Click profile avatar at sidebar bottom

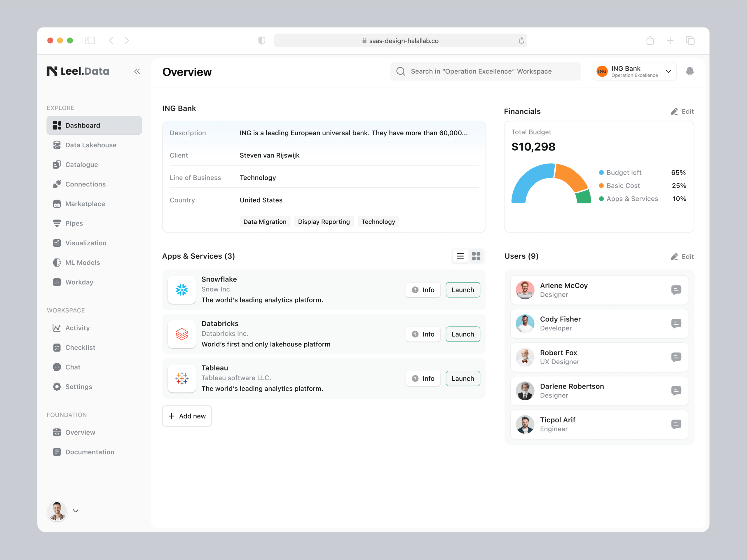pyautogui.click(x=57, y=511)
